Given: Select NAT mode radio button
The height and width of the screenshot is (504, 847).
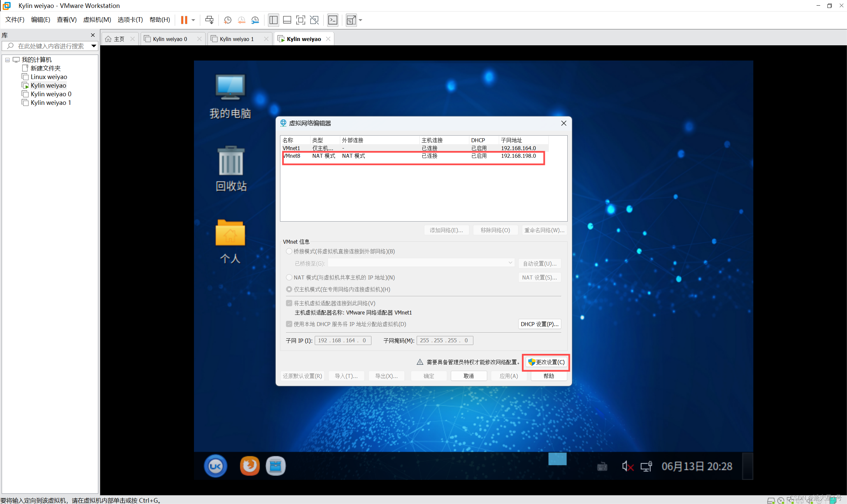Looking at the screenshot, I should tap(289, 277).
